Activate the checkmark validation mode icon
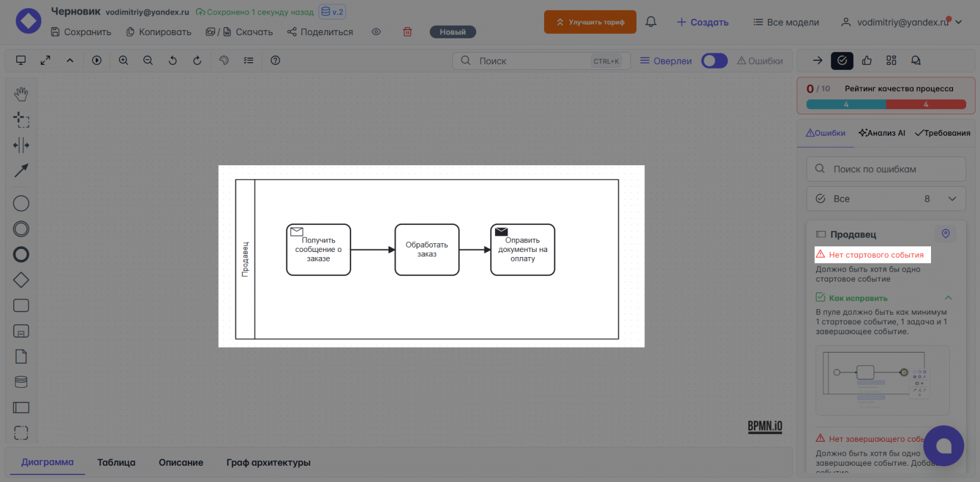980x482 pixels. pos(842,60)
